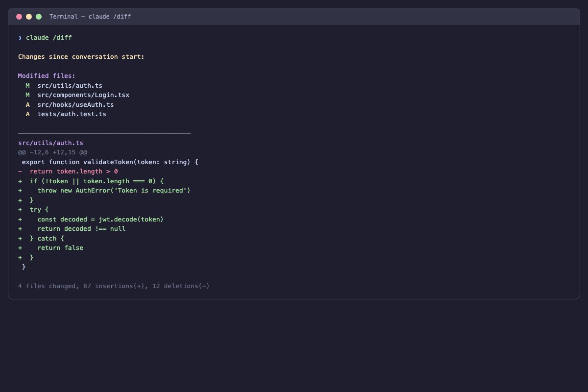Click the added line 'if (!token || token.length === 0) {'

click(x=91, y=181)
